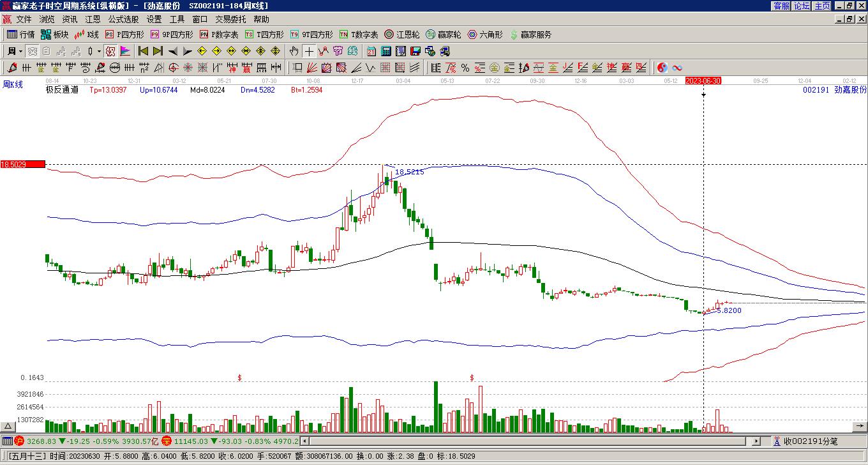Click the black left-pointing triangle icon
This screenshot has width=868, height=465.
pos(172,51)
